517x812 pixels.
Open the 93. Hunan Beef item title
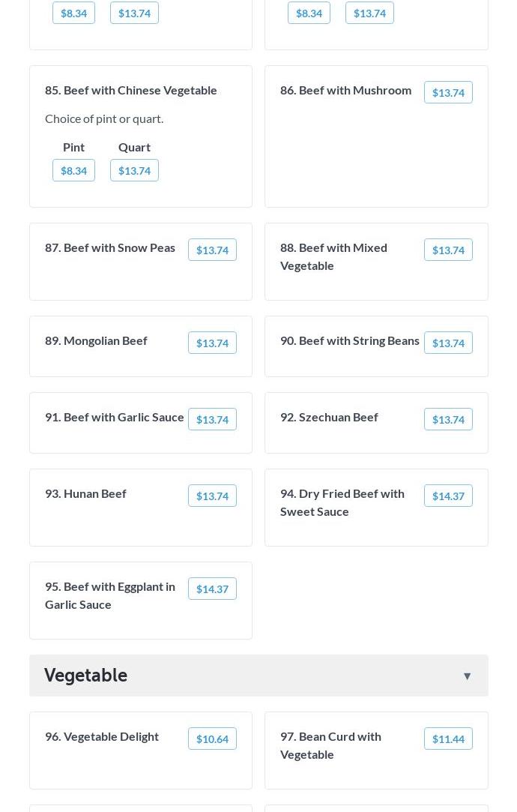(x=85, y=493)
